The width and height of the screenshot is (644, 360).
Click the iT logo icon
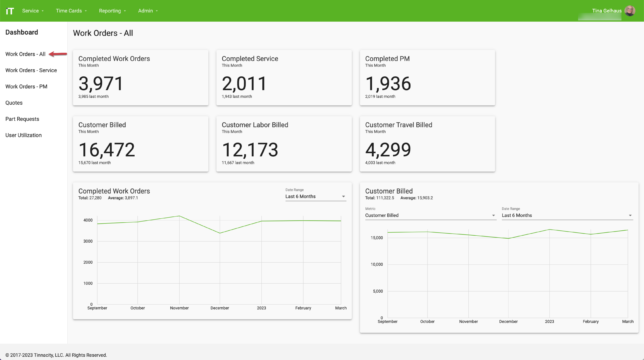click(10, 11)
